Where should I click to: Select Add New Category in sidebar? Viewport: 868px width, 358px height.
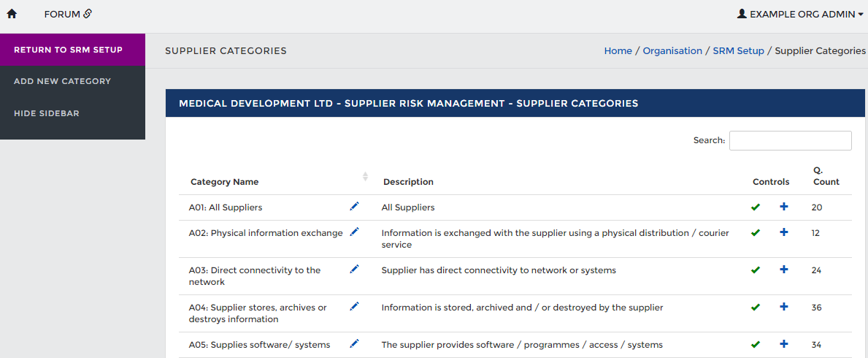coord(62,81)
